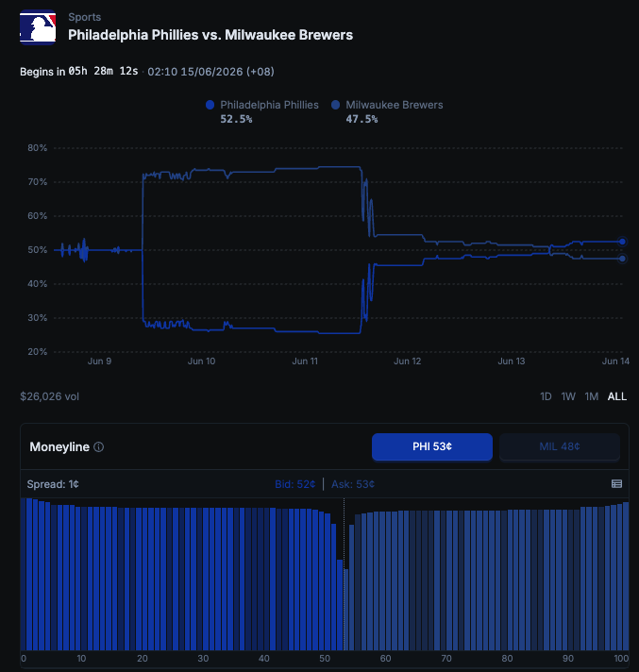Switch chart range to ALL

coord(616,396)
